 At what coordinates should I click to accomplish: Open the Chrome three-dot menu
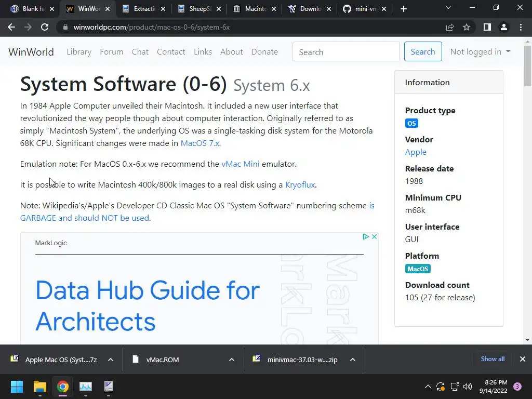tap(521, 27)
